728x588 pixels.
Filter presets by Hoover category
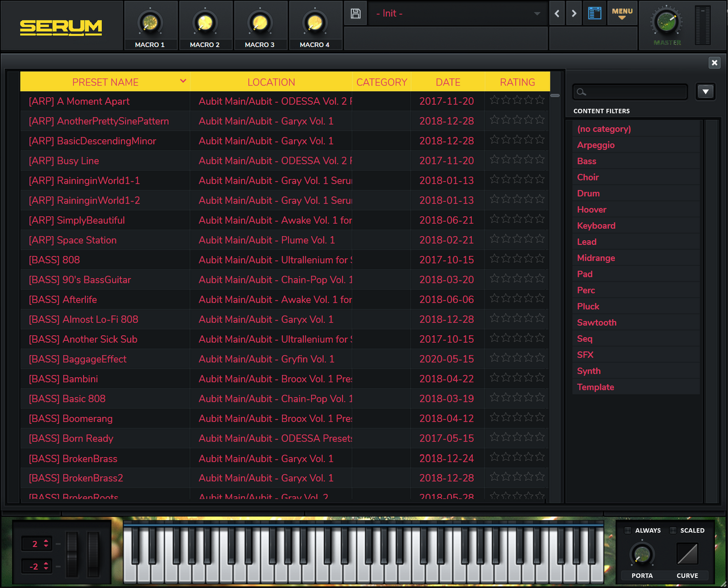tap(636, 209)
